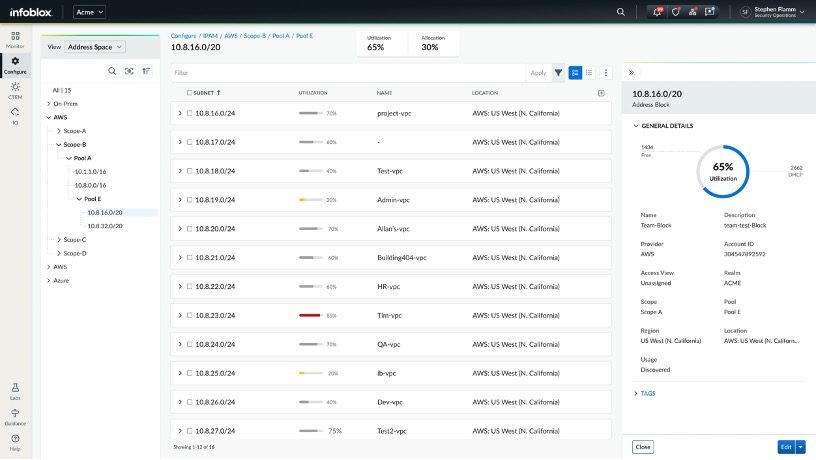
Task: Check the 10.8.20.0/24 row checkbox
Action: point(189,229)
